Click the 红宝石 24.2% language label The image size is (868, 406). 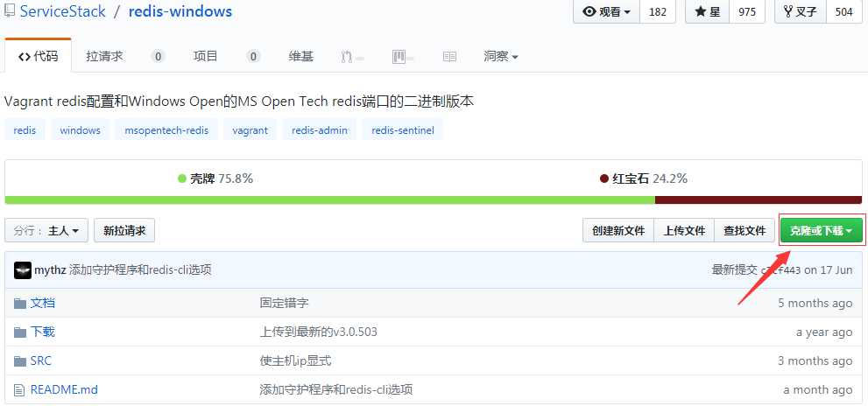coord(644,178)
